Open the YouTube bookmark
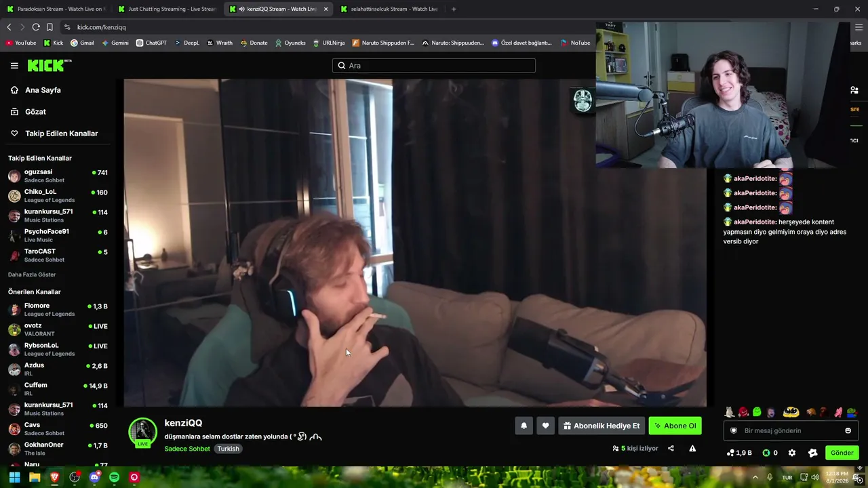868x488 pixels. (x=21, y=43)
